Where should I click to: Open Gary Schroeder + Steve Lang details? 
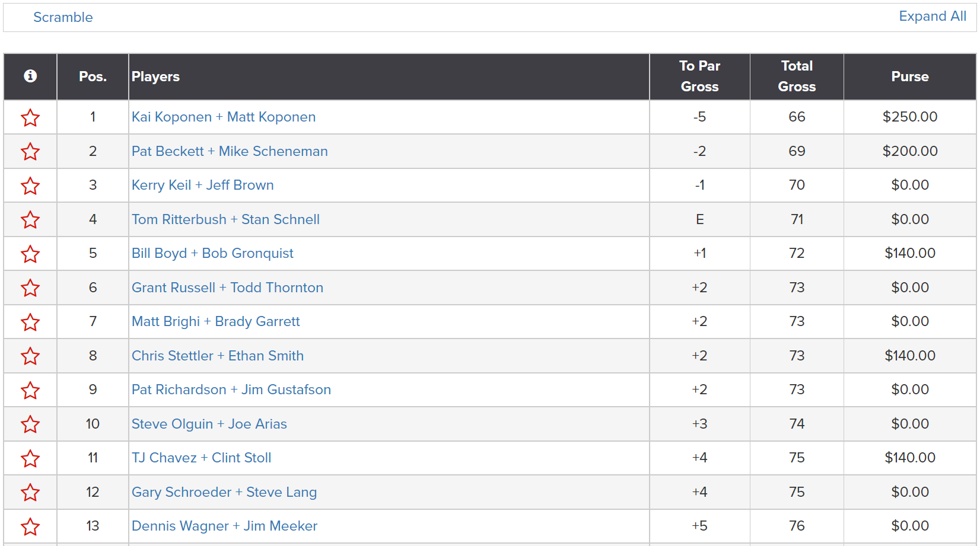(224, 492)
